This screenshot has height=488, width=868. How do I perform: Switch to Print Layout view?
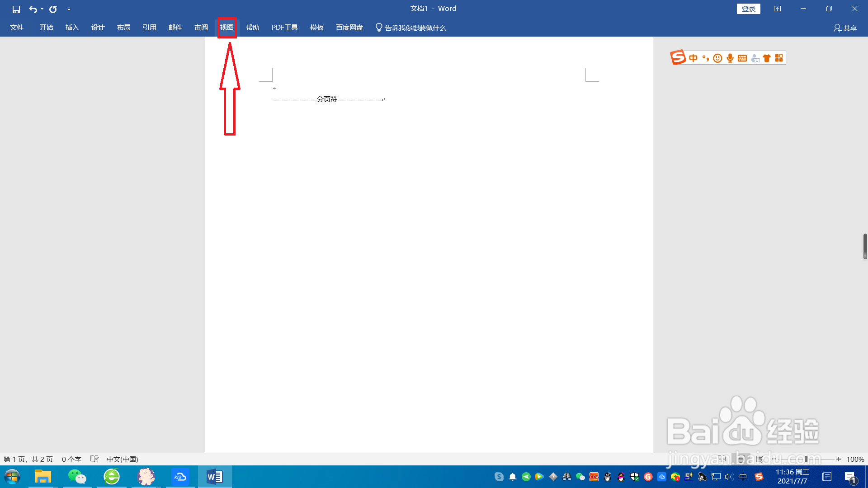pyautogui.click(x=741, y=459)
